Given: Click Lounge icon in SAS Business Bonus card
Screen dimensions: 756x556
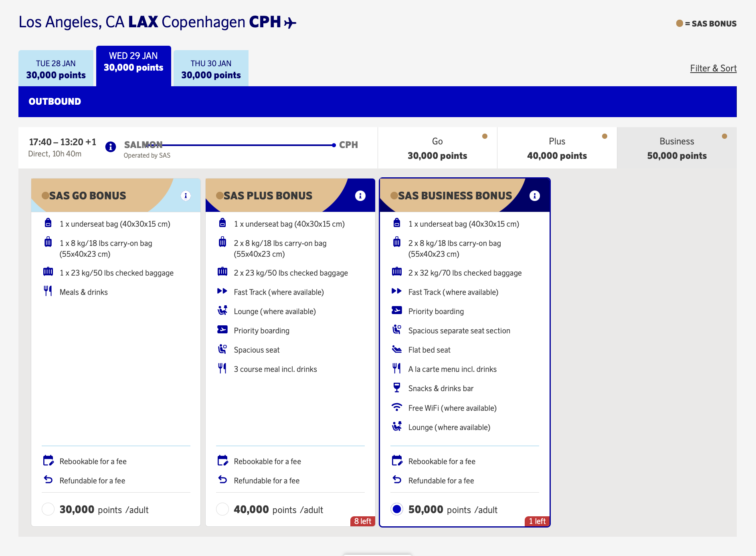Looking at the screenshot, I should [x=397, y=426].
